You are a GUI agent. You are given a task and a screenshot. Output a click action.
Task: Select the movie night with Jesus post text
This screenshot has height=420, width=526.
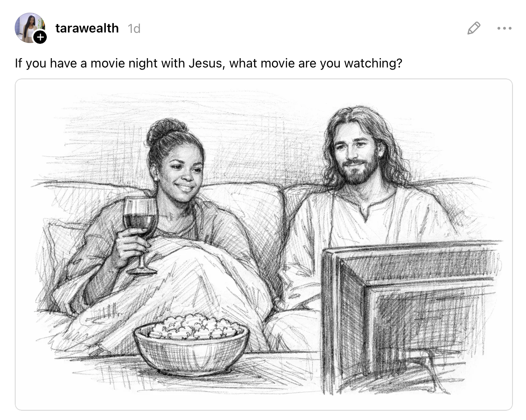209,63
